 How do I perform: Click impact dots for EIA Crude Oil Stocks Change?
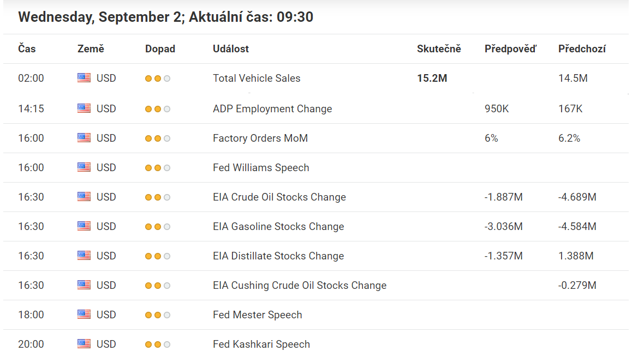158,197
